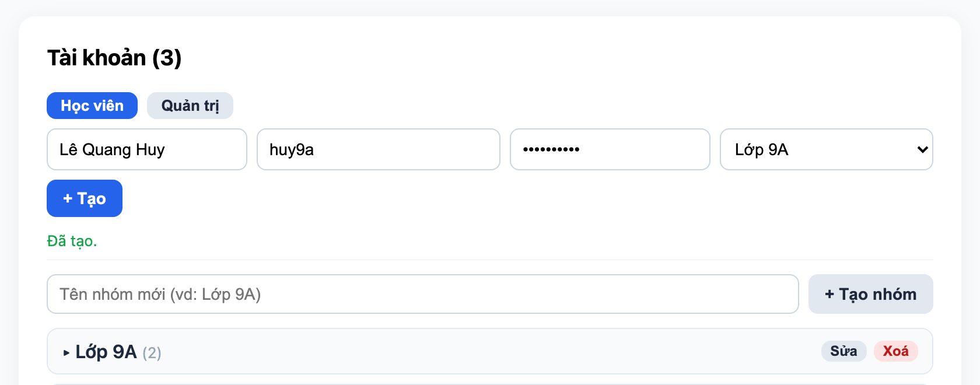
Task: Focus the username field showing huy9a
Action: [x=379, y=149]
